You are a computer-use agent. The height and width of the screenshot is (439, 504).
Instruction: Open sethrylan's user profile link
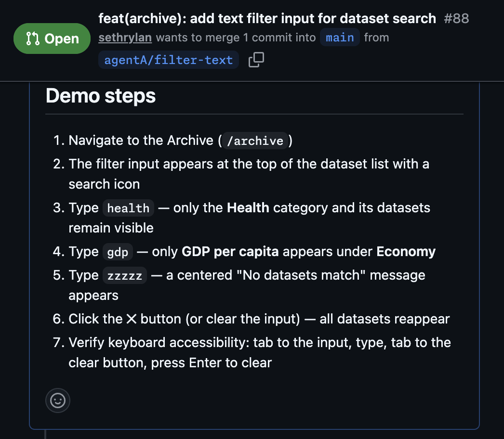click(125, 37)
